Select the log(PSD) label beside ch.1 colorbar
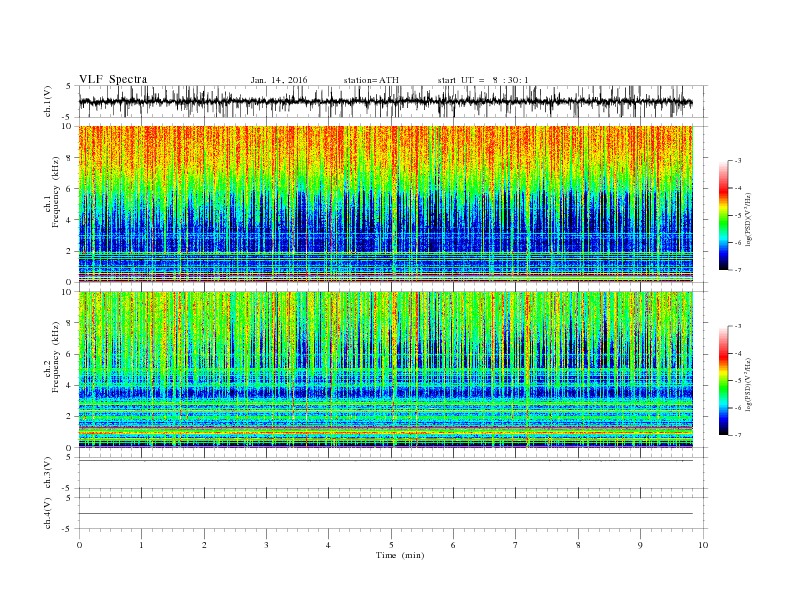Image resolution: width=792 pixels, height=612 pixels. (748, 219)
